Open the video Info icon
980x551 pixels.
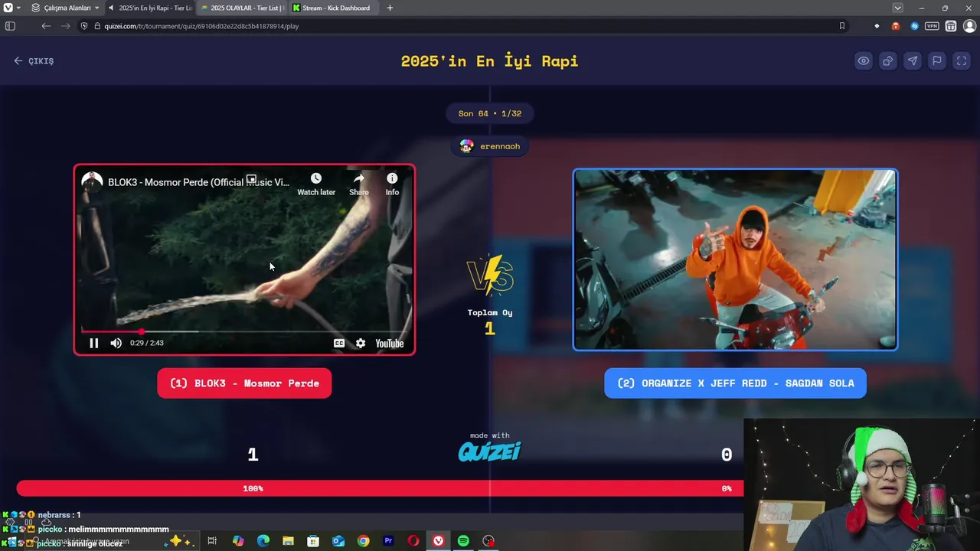coord(392,184)
